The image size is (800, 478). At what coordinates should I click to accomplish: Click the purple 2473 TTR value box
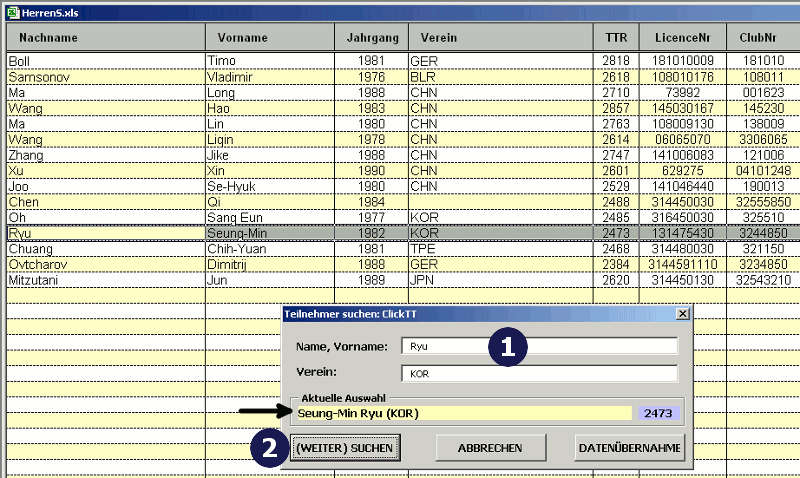(657, 413)
